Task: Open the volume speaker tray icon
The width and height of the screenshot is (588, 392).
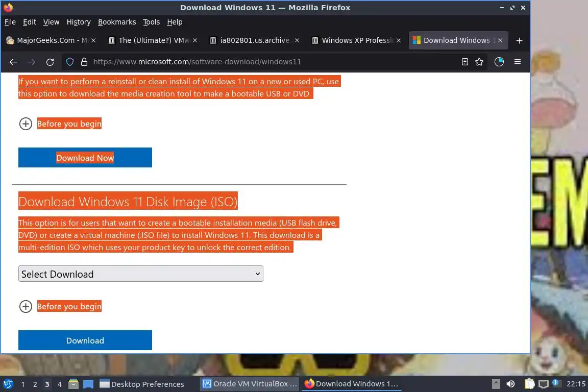Action: click(x=510, y=384)
